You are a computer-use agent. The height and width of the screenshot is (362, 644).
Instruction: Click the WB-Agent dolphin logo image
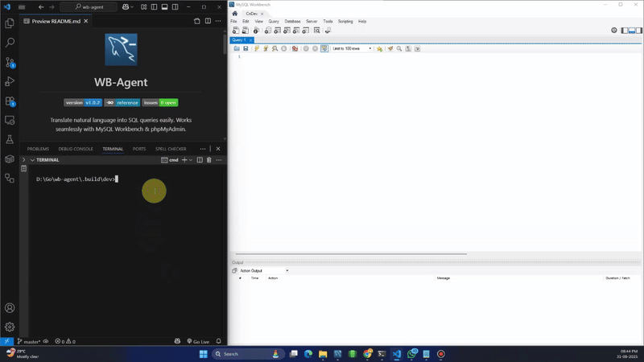pyautogui.click(x=121, y=50)
